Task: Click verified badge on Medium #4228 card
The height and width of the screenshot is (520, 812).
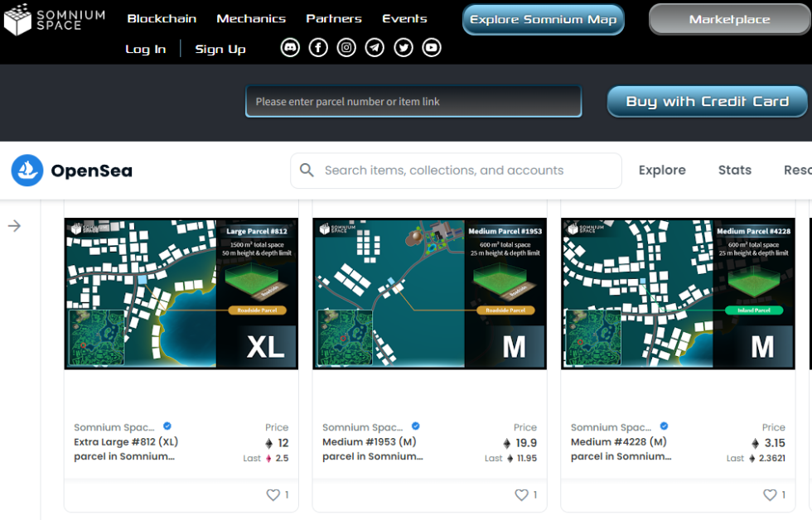Action: [x=664, y=426]
